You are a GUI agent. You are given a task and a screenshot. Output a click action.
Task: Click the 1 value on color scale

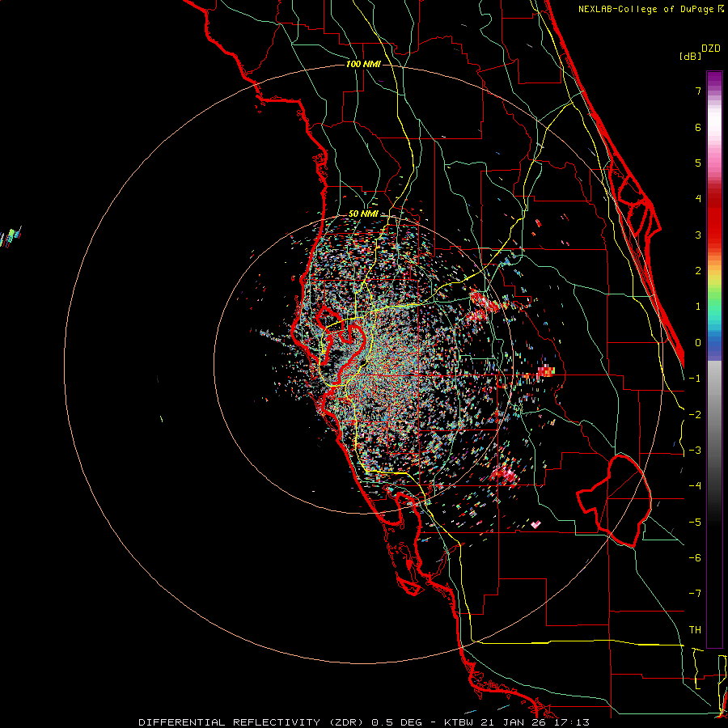698,307
